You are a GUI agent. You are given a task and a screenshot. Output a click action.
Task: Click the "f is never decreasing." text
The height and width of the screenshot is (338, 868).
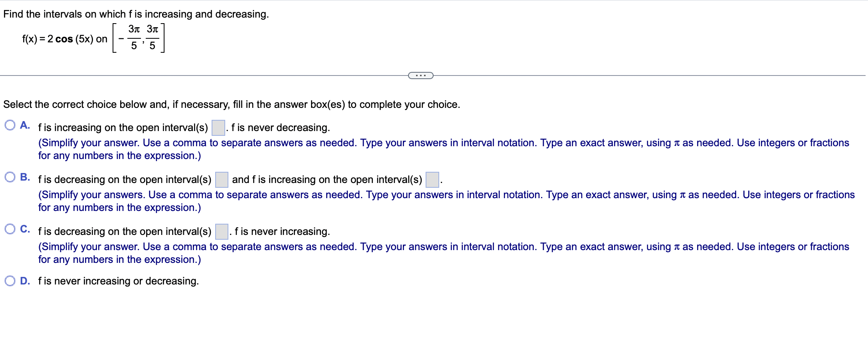(x=280, y=127)
